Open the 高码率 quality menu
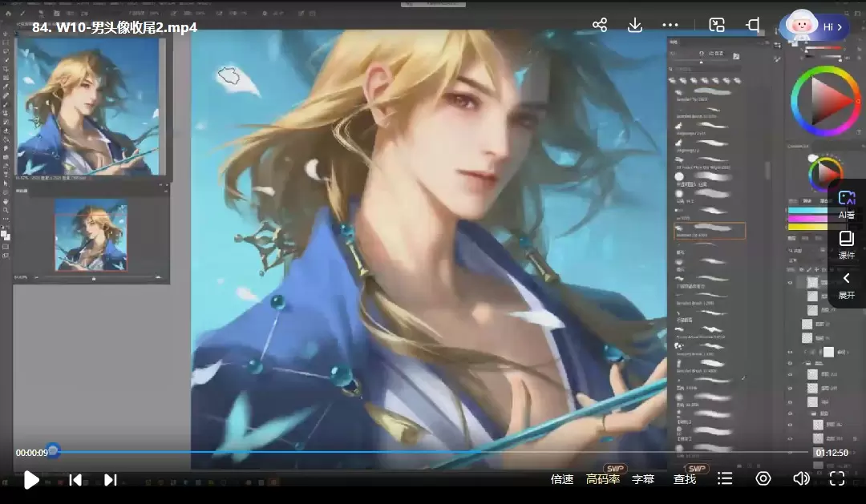The width and height of the screenshot is (866, 504). click(603, 479)
